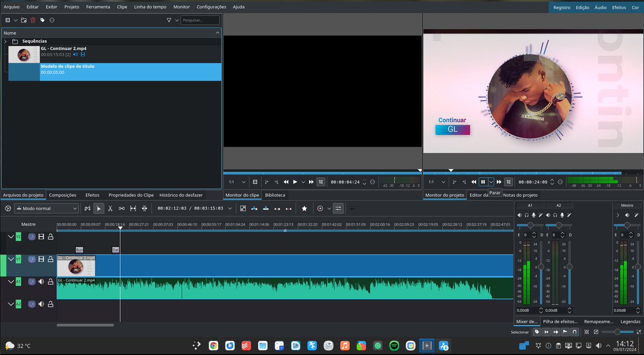Switch to the Áudio workspace layout
Image resolution: width=644 pixels, height=355 pixels.
tap(601, 8)
